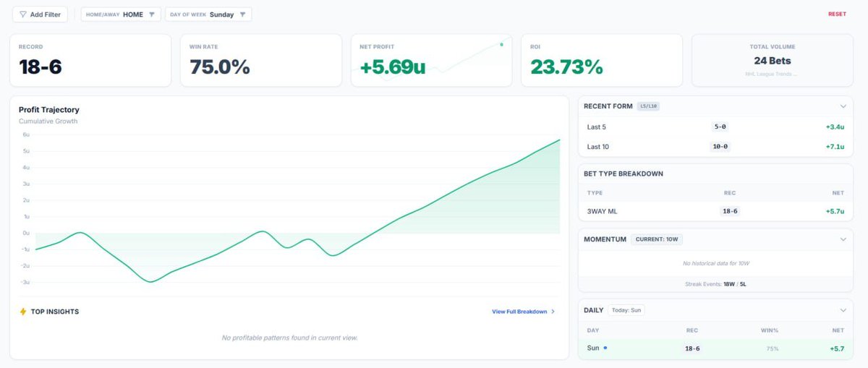The width and height of the screenshot is (868, 368).
Task: Click the Today: Sun badge
Action: (626, 310)
